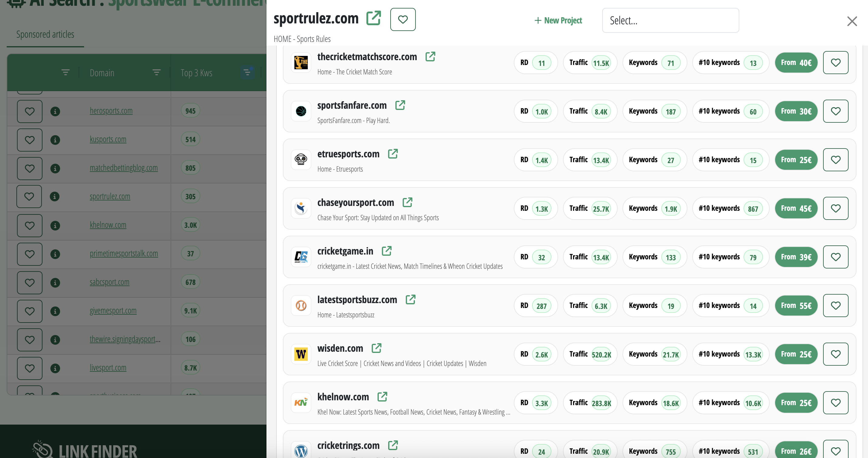Favorite herosports.com table row

[x=30, y=111]
